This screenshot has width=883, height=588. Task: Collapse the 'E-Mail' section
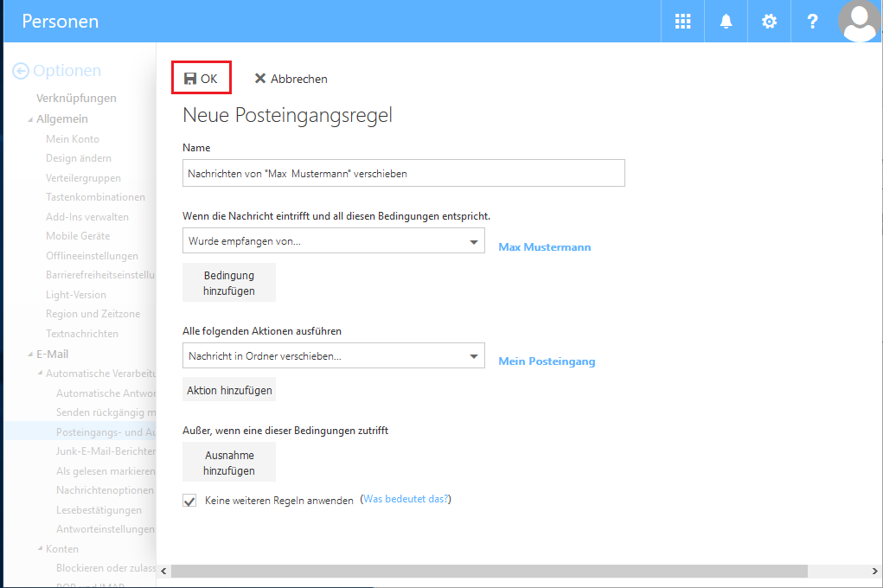tap(29, 353)
